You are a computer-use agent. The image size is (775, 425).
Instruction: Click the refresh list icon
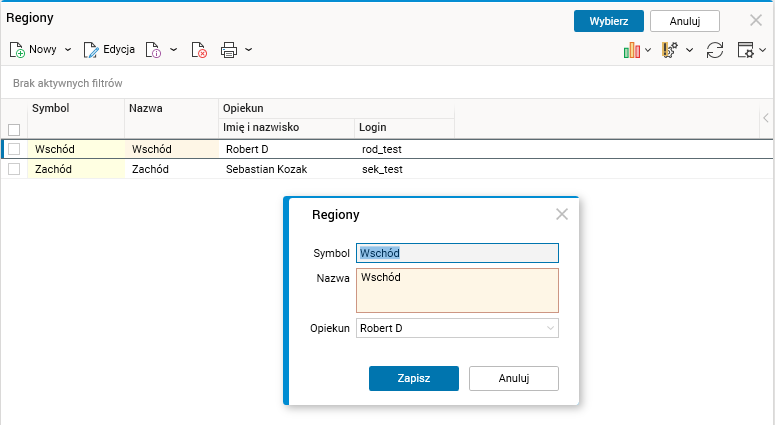coord(715,49)
